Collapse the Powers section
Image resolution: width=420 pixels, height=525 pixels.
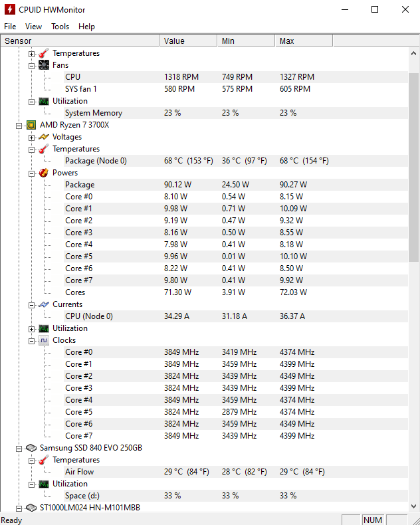(x=31, y=173)
